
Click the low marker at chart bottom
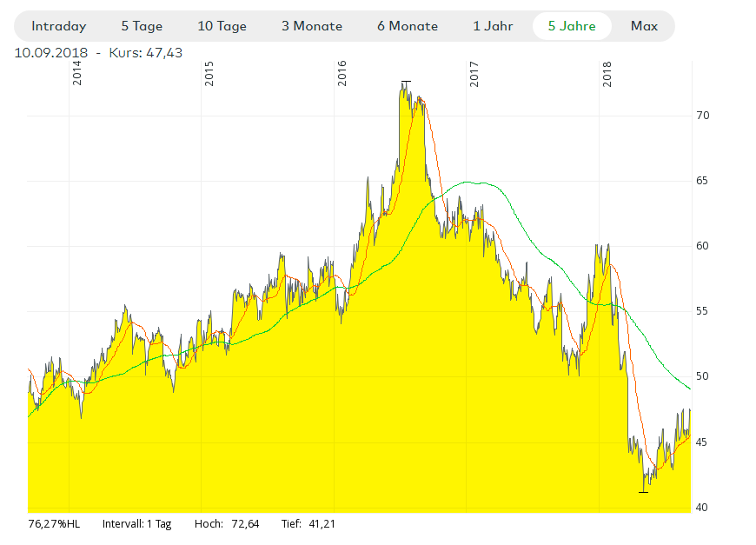coord(643,492)
